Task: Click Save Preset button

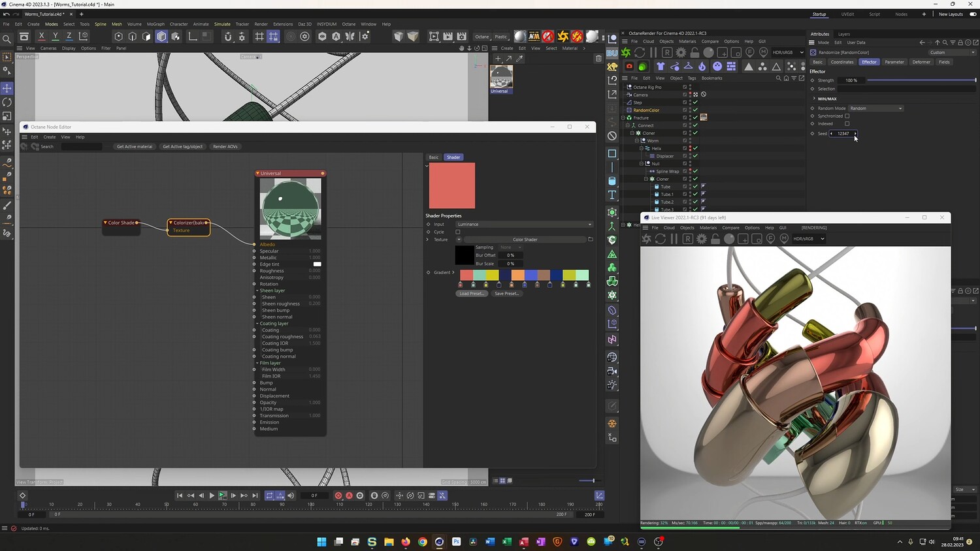Action: click(x=506, y=294)
